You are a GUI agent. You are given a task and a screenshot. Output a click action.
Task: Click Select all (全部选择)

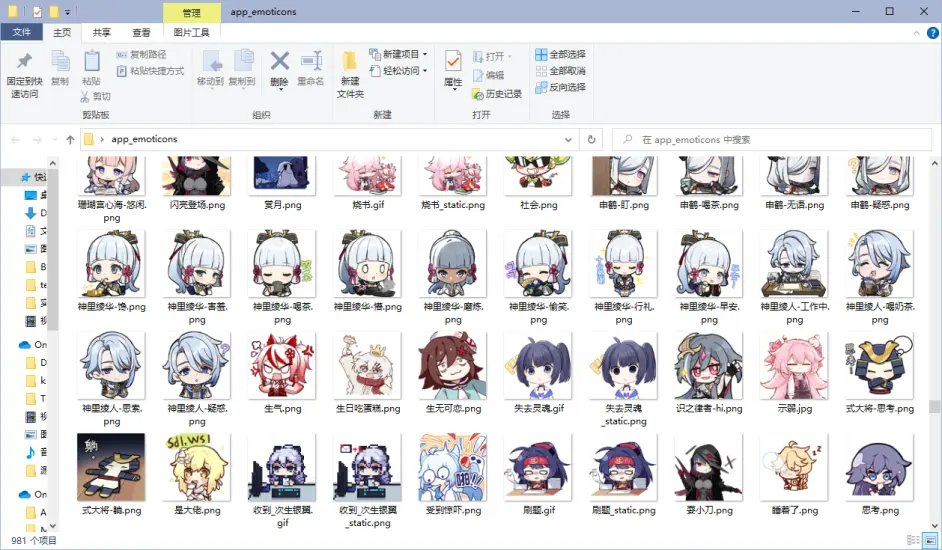[x=561, y=54]
